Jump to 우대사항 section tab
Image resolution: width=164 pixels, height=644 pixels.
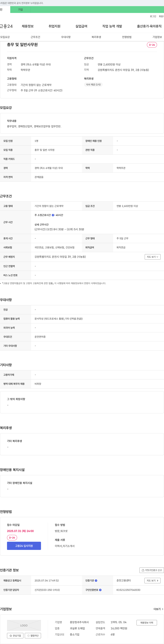click(x=66, y=37)
